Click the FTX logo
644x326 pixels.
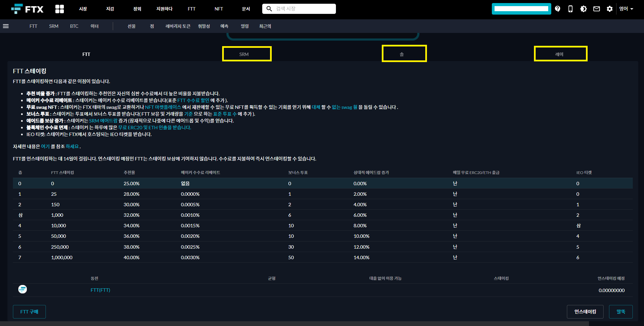point(27,9)
